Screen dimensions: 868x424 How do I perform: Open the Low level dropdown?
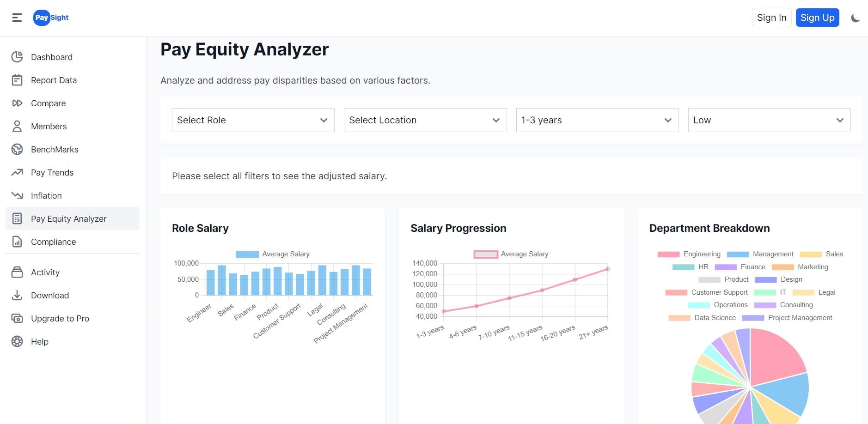click(769, 120)
